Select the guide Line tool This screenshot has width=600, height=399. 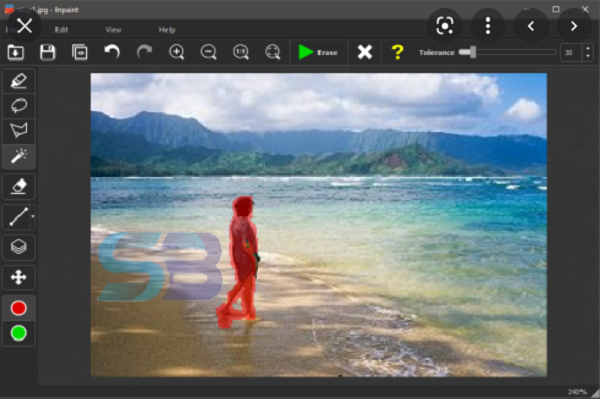(x=18, y=217)
